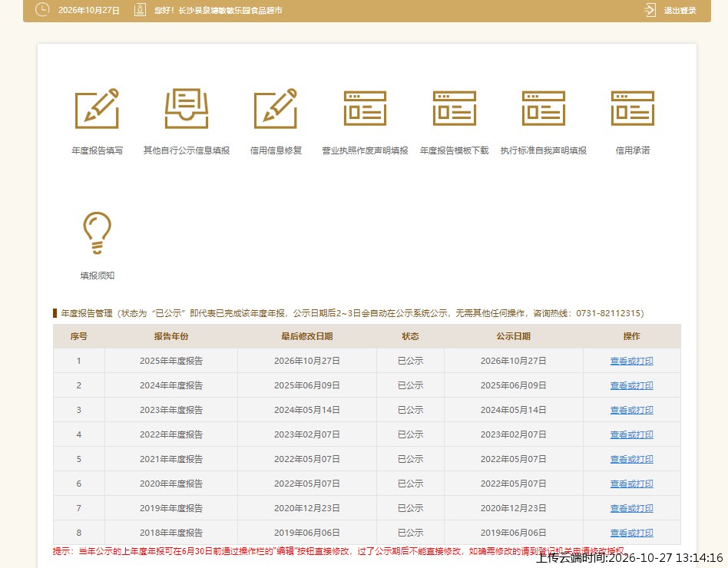Click the 信用承诺 icon

(x=632, y=108)
